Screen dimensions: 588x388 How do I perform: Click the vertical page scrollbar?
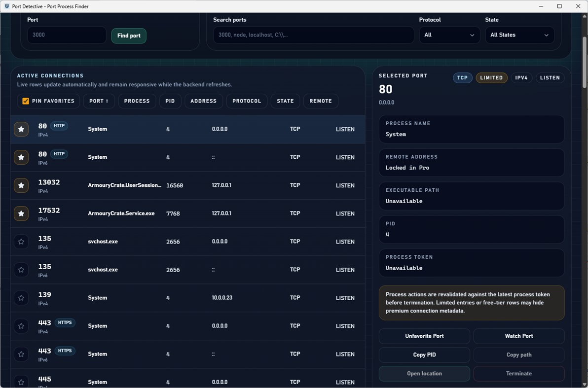[584, 62]
